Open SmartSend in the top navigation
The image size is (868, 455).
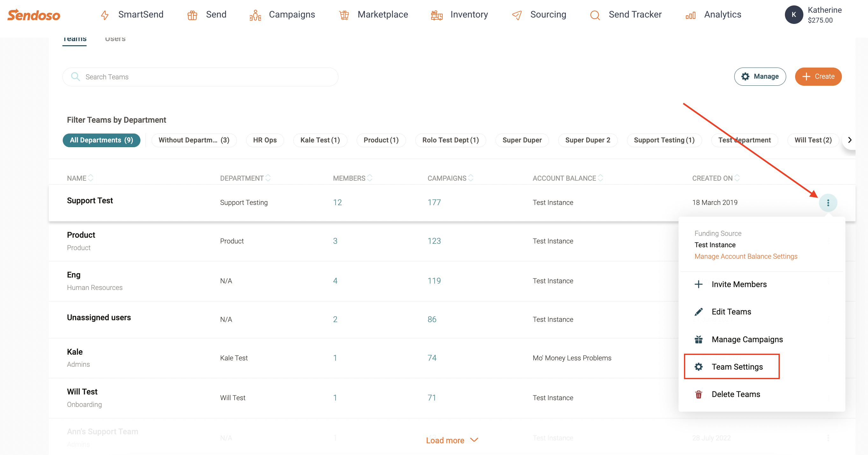pyautogui.click(x=140, y=15)
